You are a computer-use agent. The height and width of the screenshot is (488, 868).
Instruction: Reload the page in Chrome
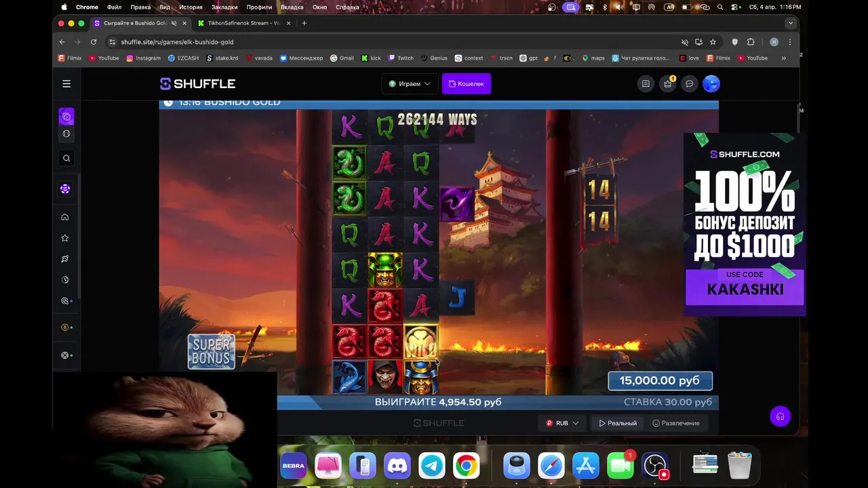[94, 42]
